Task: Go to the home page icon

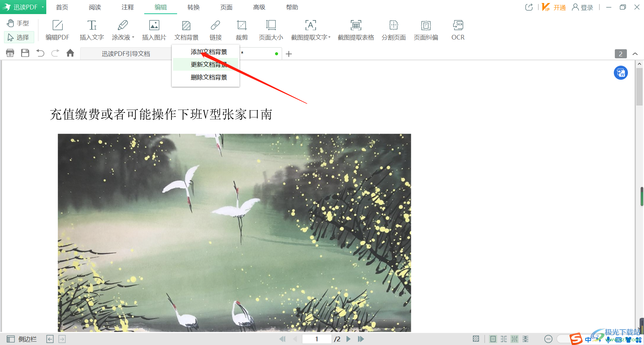Action: 70,53
